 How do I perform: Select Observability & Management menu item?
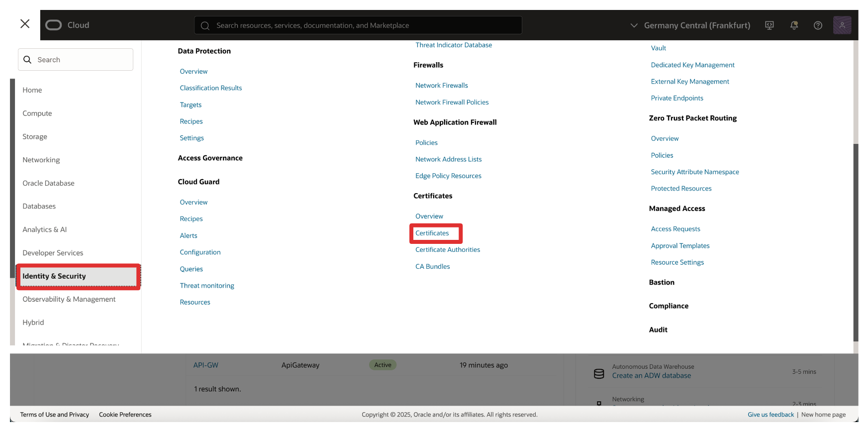tap(69, 299)
